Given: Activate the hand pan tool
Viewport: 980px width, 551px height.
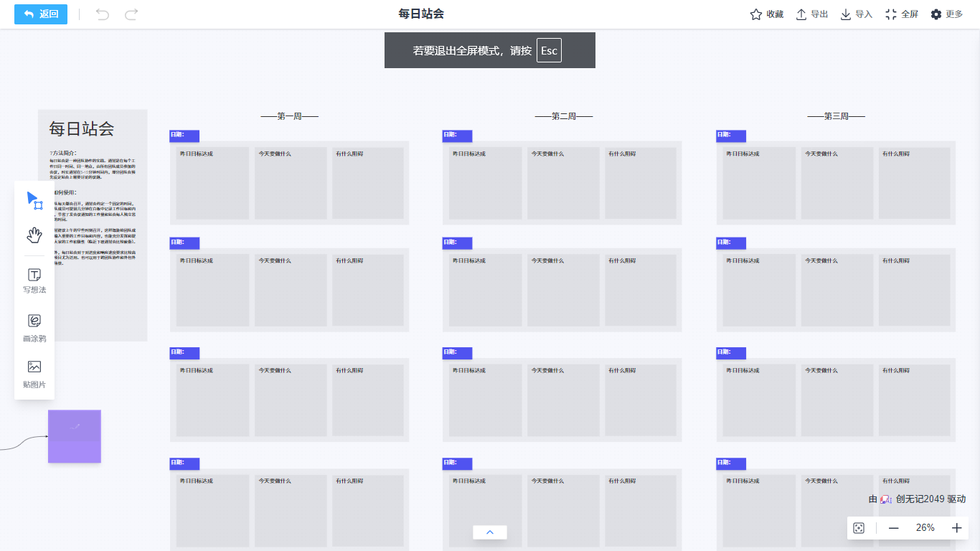Looking at the screenshot, I should pyautogui.click(x=34, y=235).
